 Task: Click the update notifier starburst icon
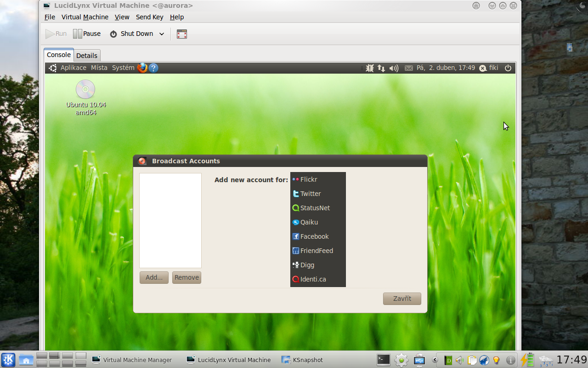(x=370, y=68)
